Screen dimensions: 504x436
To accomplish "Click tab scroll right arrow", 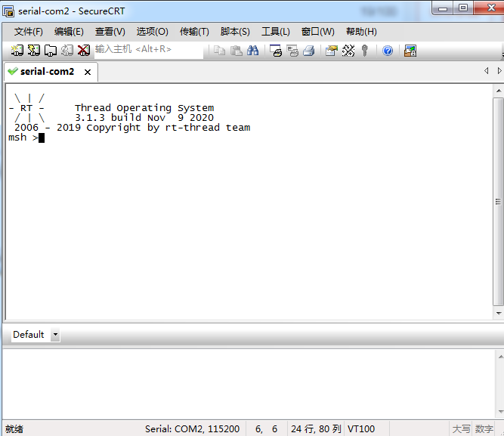I will [x=499, y=71].
